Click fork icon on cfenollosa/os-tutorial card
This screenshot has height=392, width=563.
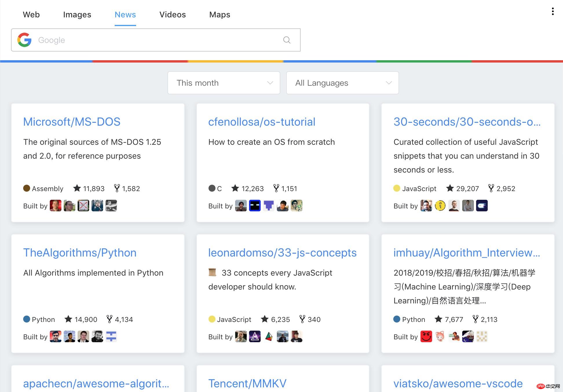[x=276, y=188]
